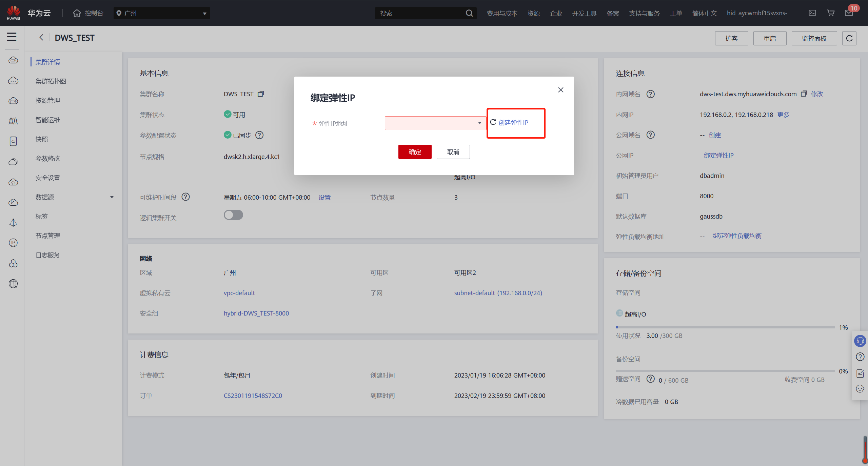Open the IP icon in left sidebar
The width and height of the screenshot is (868, 466).
13,243
